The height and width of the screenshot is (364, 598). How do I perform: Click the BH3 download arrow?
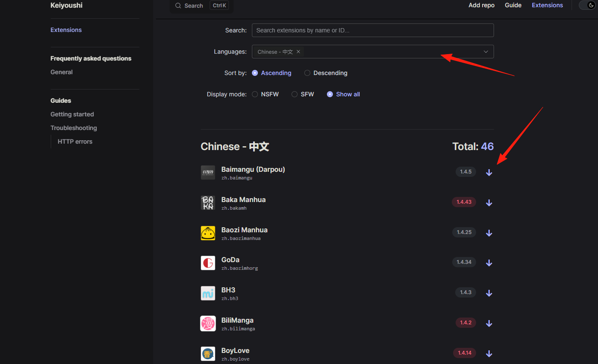pyautogui.click(x=489, y=293)
